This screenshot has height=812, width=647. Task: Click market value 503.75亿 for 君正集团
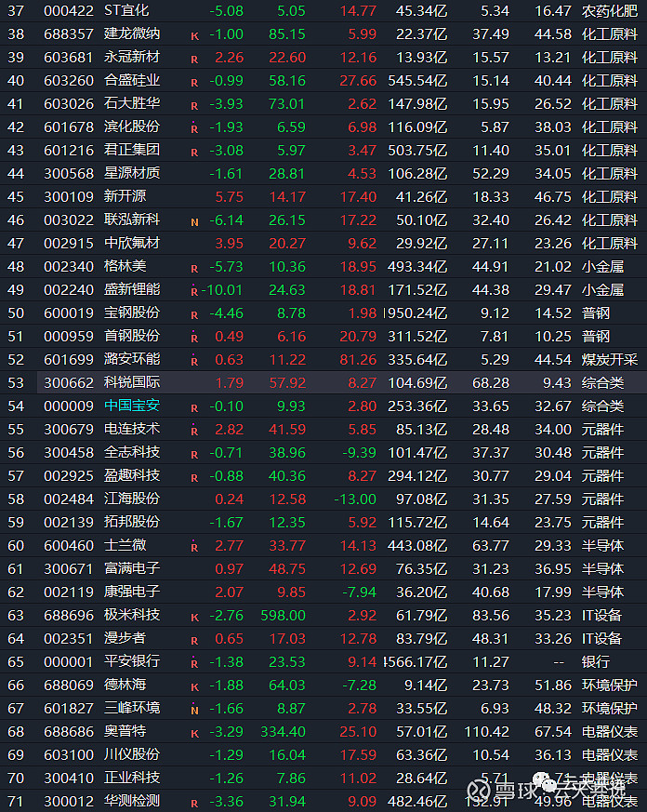(x=417, y=151)
